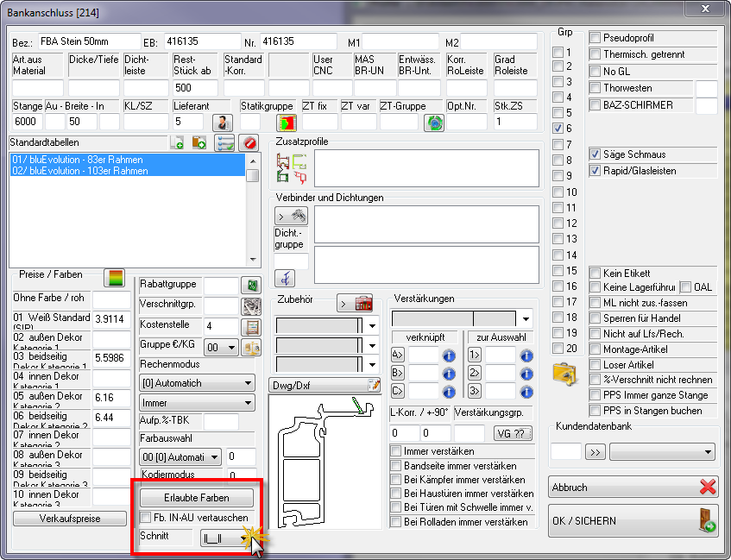
Task: Save with OK / SICHERN
Action: pyautogui.click(x=633, y=521)
